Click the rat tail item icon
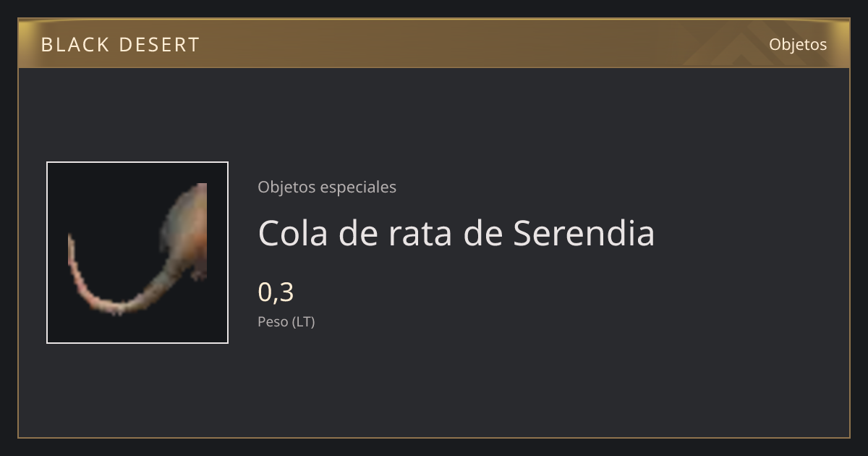Screen dimensions: 868x456 pos(137,253)
